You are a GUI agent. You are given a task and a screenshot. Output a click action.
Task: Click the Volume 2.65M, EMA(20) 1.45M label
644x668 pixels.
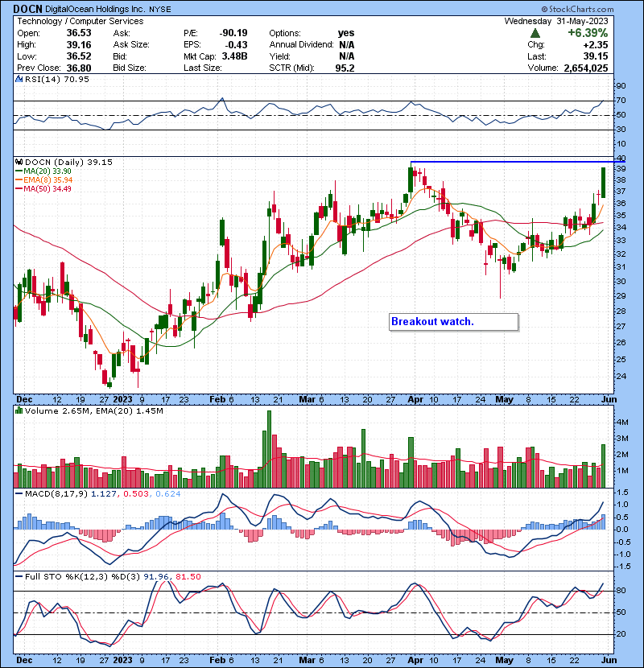93,410
